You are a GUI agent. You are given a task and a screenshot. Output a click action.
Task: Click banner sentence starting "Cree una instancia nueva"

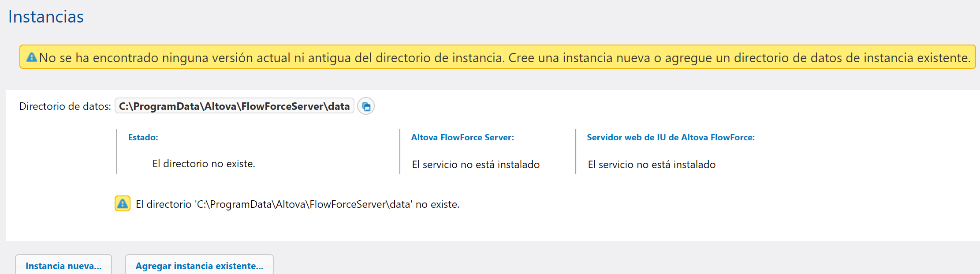(x=739, y=58)
